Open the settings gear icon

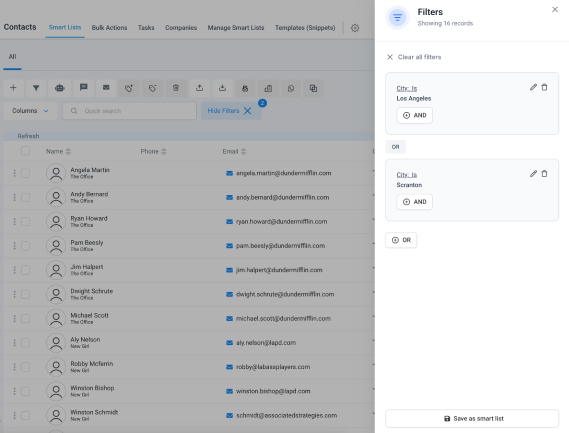click(x=355, y=28)
